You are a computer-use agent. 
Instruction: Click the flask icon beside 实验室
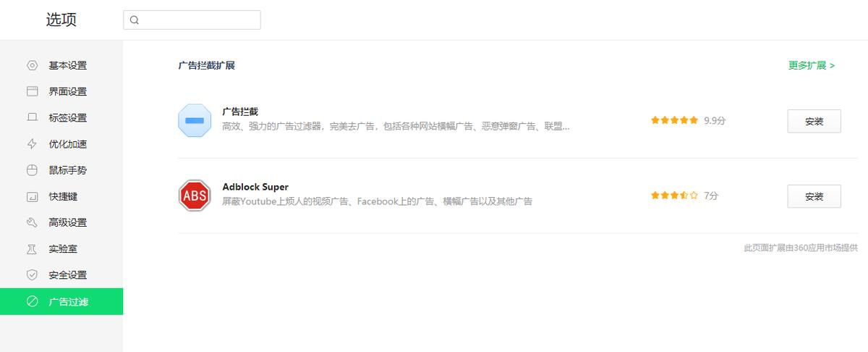32,248
